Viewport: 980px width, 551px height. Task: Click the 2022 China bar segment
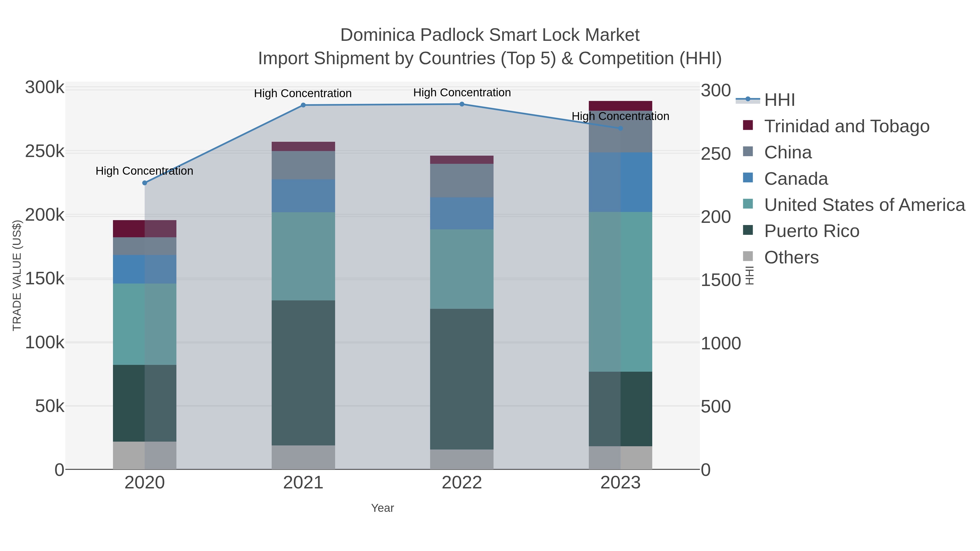pos(462,181)
